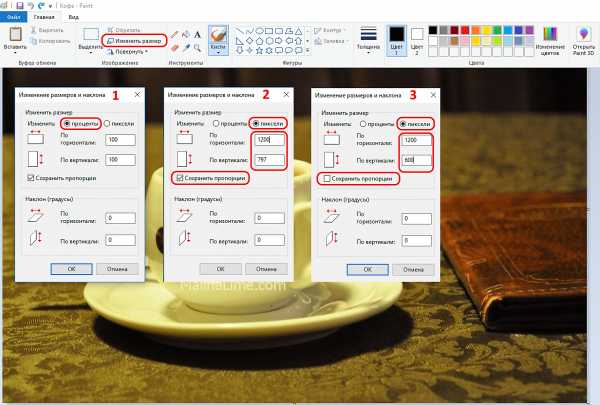The image size is (600, 405).
Task: Click OK in dialog numbered 2
Action: pos(220,269)
